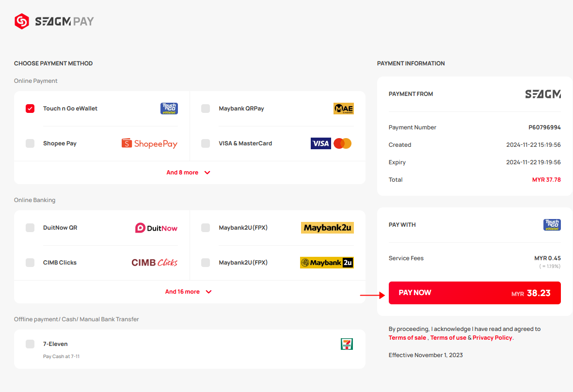Select the Shopee Pay checkbox
The image size is (573, 392).
pyautogui.click(x=30, y=143)
